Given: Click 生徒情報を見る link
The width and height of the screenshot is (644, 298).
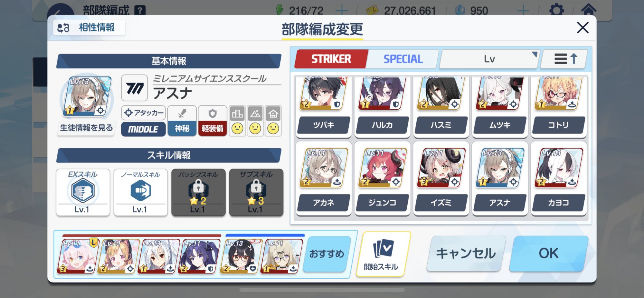Looking at the screenshot, I should click(86, 128).
